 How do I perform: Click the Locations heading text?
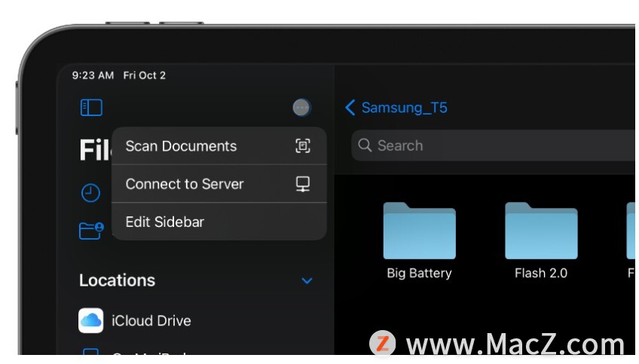[x=118, y=280]
